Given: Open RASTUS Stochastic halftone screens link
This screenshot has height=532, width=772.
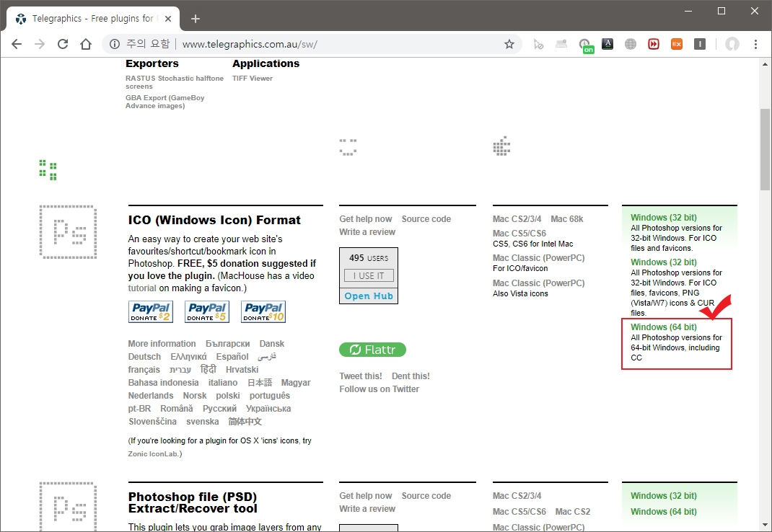Looking at the screenshot, I should point(175,82).
